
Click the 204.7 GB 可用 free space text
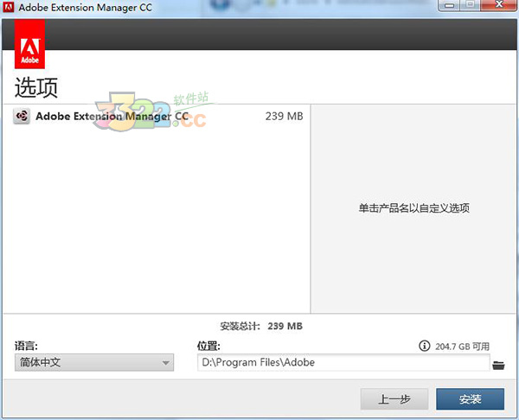(462, 347)
